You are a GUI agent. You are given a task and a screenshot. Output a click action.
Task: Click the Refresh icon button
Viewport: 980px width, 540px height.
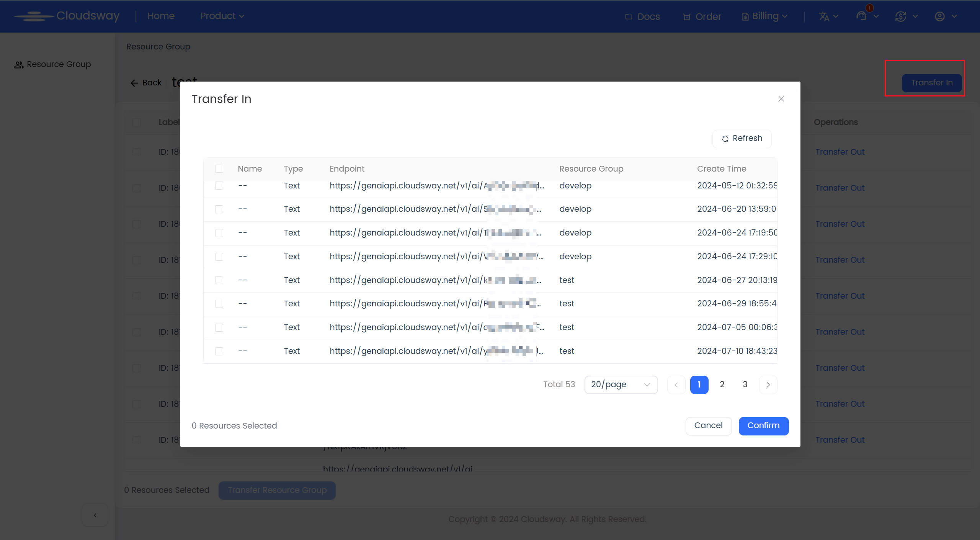(x=742, y=139)
